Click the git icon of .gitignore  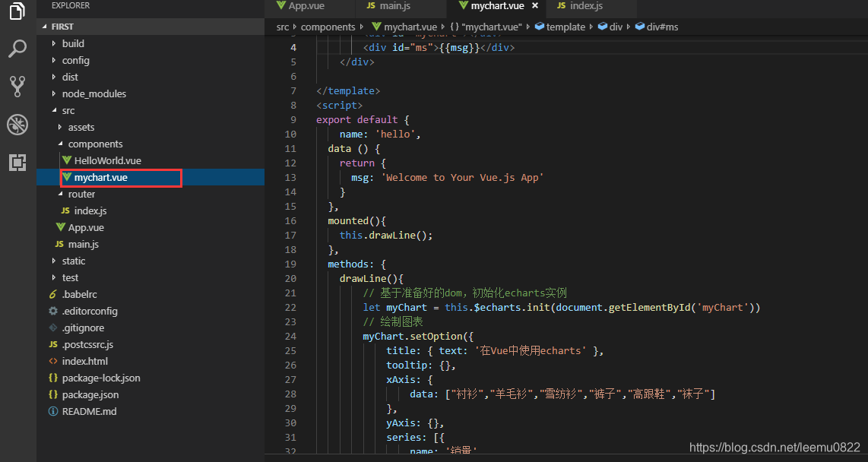pos(53,328)
